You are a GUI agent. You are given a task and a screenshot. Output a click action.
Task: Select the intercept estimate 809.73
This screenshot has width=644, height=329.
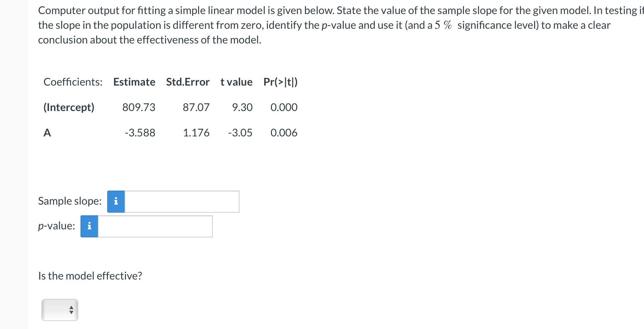pos(139,107)
